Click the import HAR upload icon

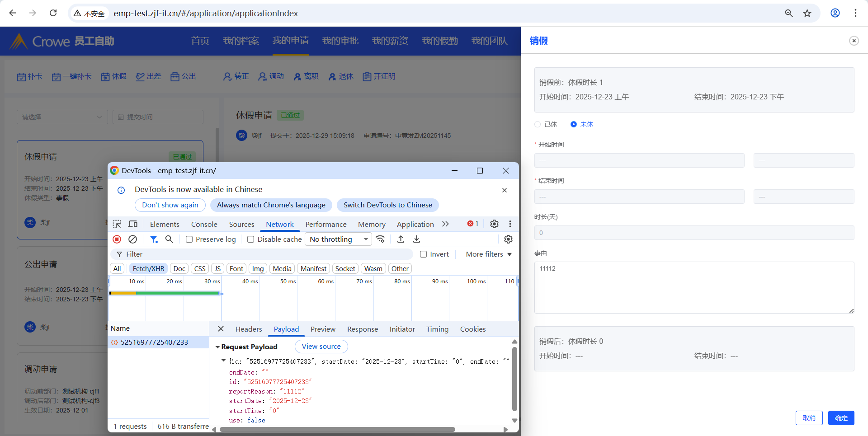pos(401,239)
